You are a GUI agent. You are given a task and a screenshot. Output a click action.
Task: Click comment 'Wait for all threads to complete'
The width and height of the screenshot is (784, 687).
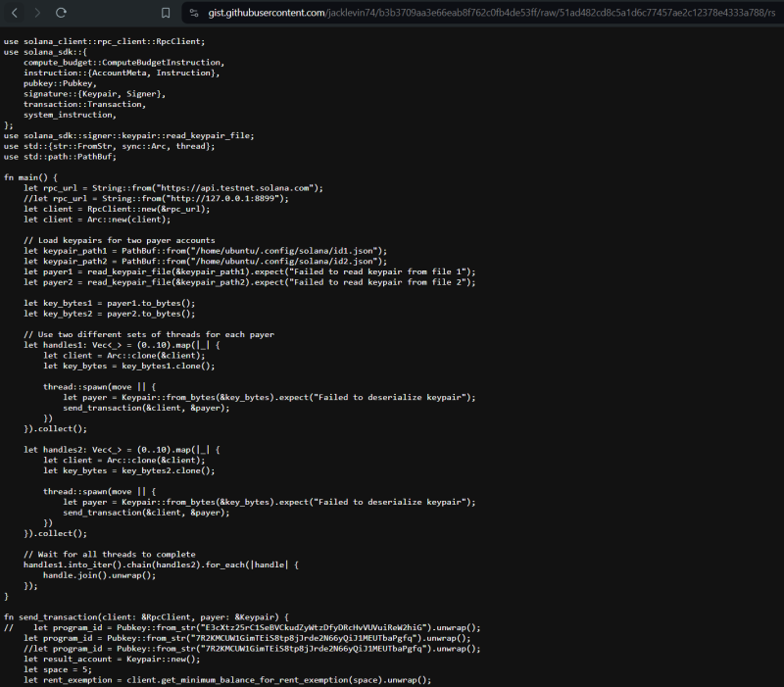[109, 555]
